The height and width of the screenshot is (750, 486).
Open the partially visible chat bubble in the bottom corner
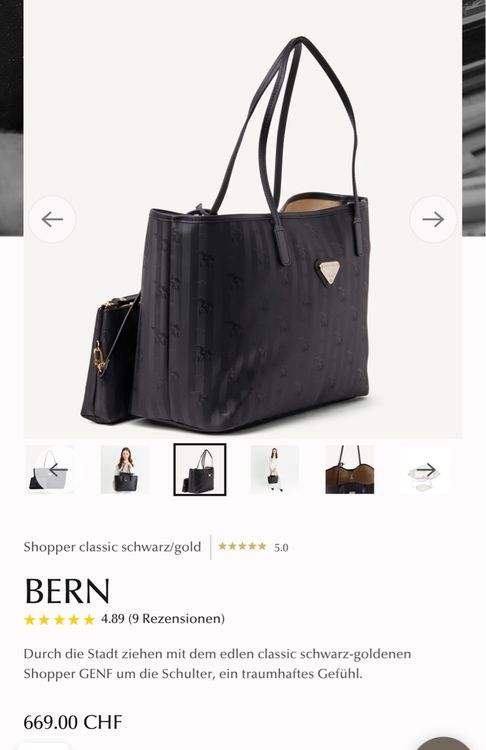click(x=443, y=744)
